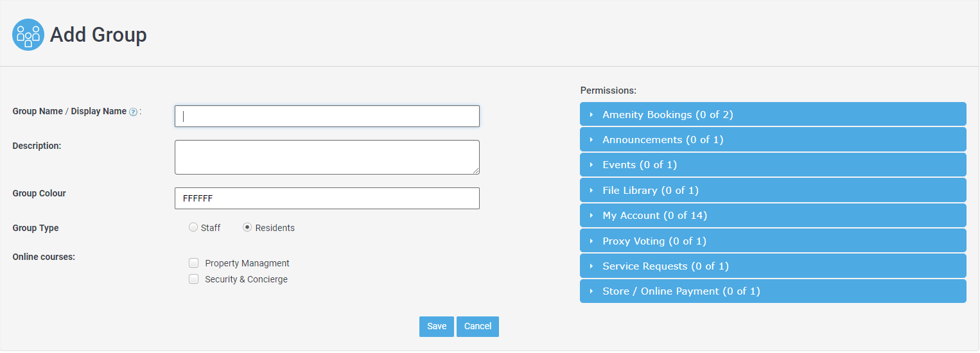Open the Group Colour picker field
Screen dimensions: 980x353
pos(327,198)
